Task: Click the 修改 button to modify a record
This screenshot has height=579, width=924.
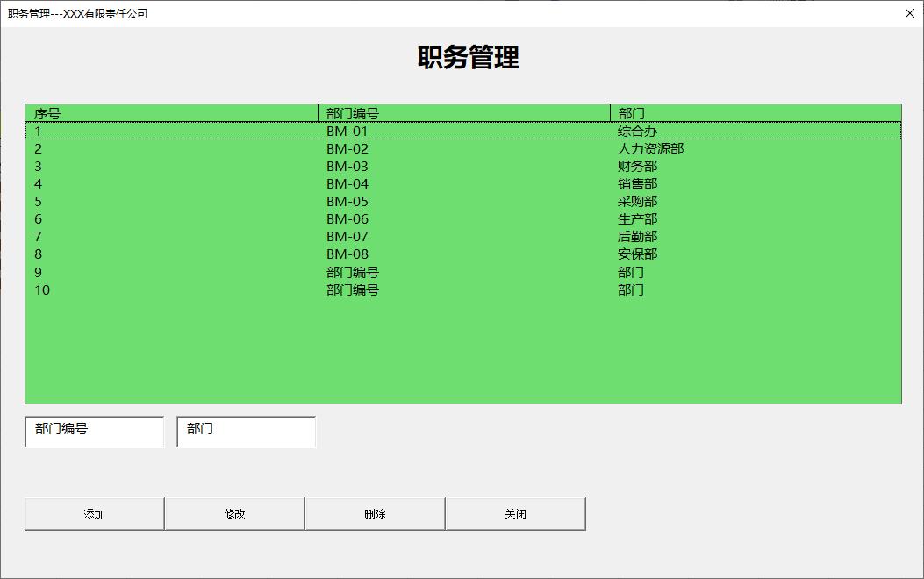Action: 233,514
